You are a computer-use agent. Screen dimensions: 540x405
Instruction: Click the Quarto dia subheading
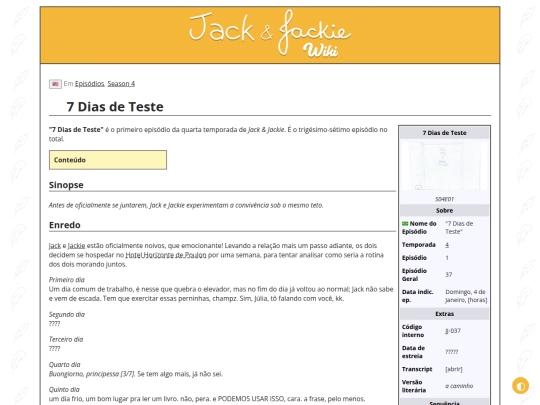pyautogui.click(x=64, y=364)
